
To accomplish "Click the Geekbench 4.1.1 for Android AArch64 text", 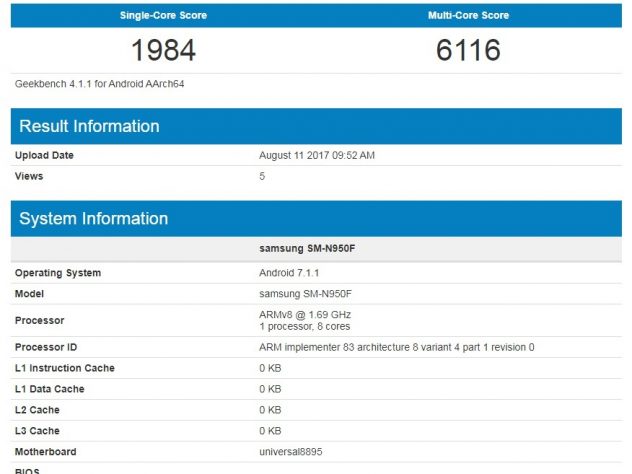I will click(x=99, y=84).
